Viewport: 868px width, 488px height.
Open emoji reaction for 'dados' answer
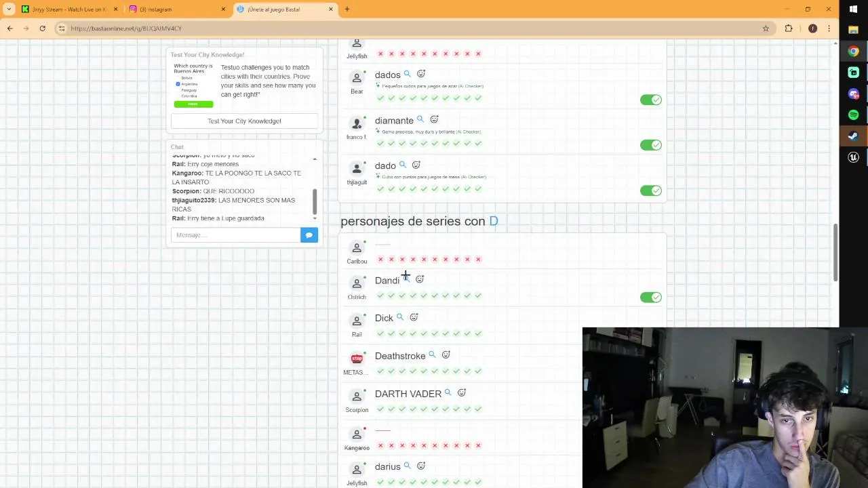coord(421,74)
